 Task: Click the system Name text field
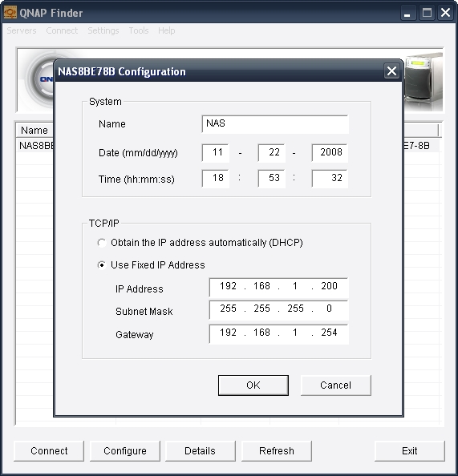pyautogui.click(x=275, y=124)
